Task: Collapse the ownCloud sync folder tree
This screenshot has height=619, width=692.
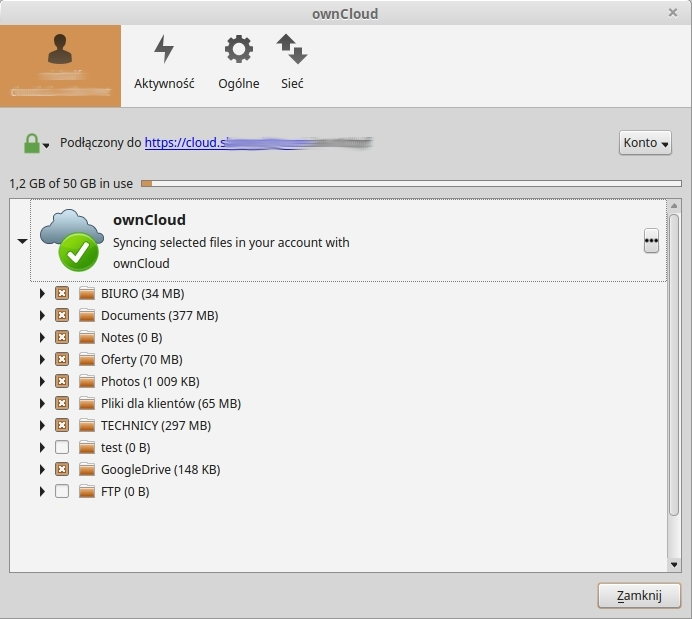Action: pyautogui.click(x=22, y=241)
